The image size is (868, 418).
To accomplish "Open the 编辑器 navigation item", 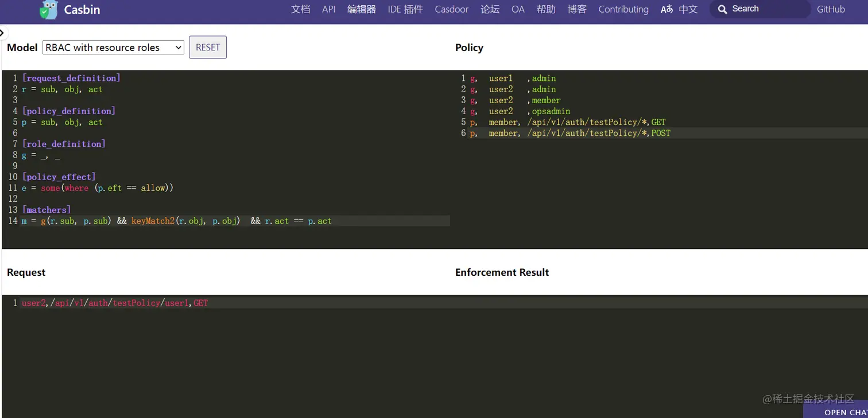I will point(361,9).
